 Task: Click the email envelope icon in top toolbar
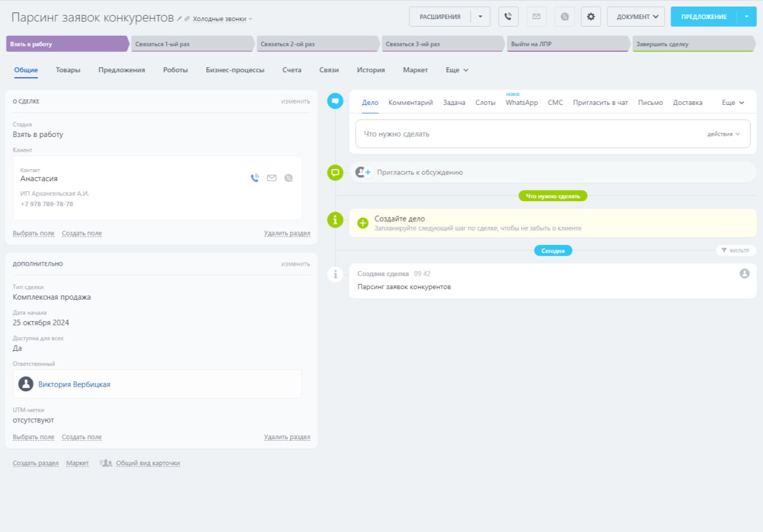[536, 17]
